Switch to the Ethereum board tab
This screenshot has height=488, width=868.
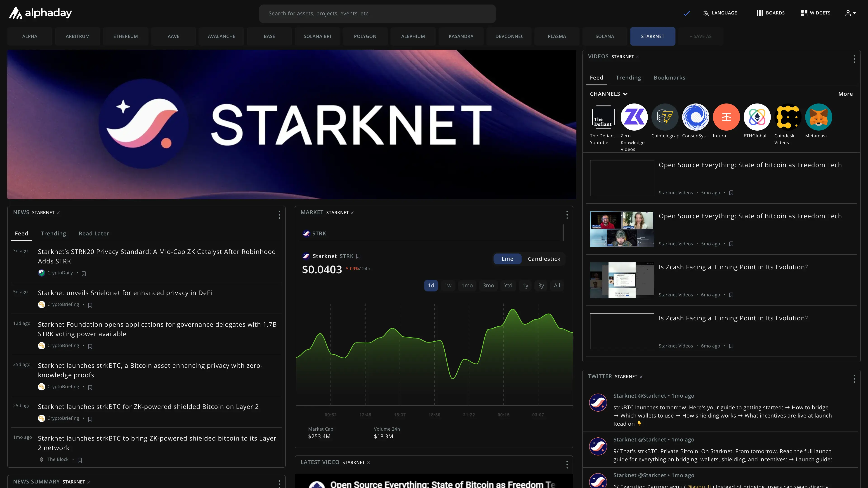pos(125,36)
